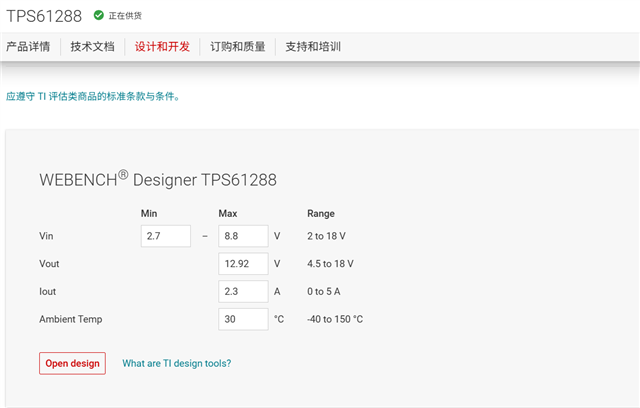
Task: Click the Vout row label
Action: 49,264
